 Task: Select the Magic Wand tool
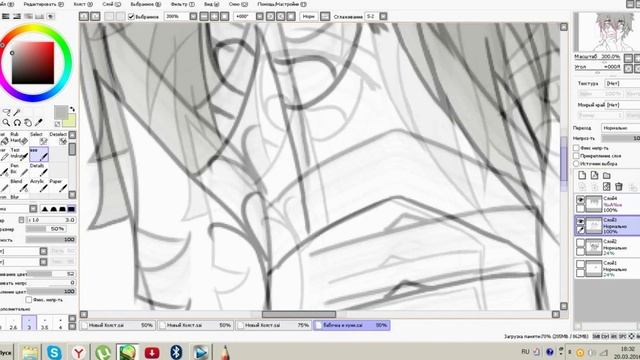point(17,112)
